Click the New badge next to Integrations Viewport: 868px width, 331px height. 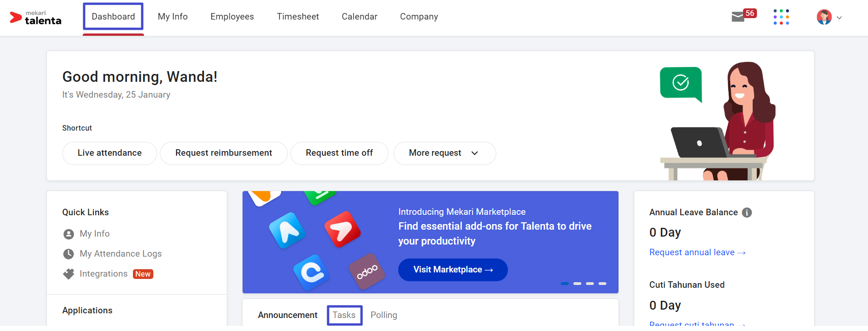[x=143, y=274]
